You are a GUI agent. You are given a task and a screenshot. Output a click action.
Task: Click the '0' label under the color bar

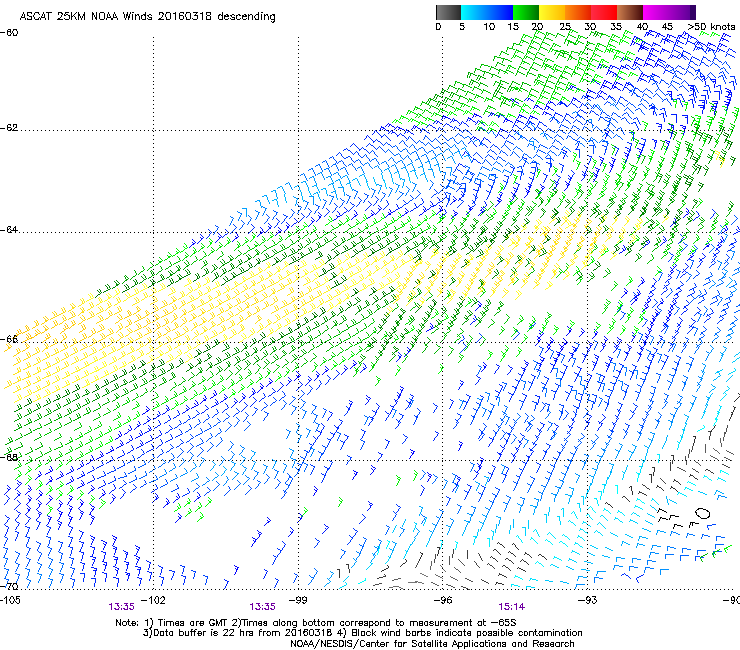(x=438, y=27)
